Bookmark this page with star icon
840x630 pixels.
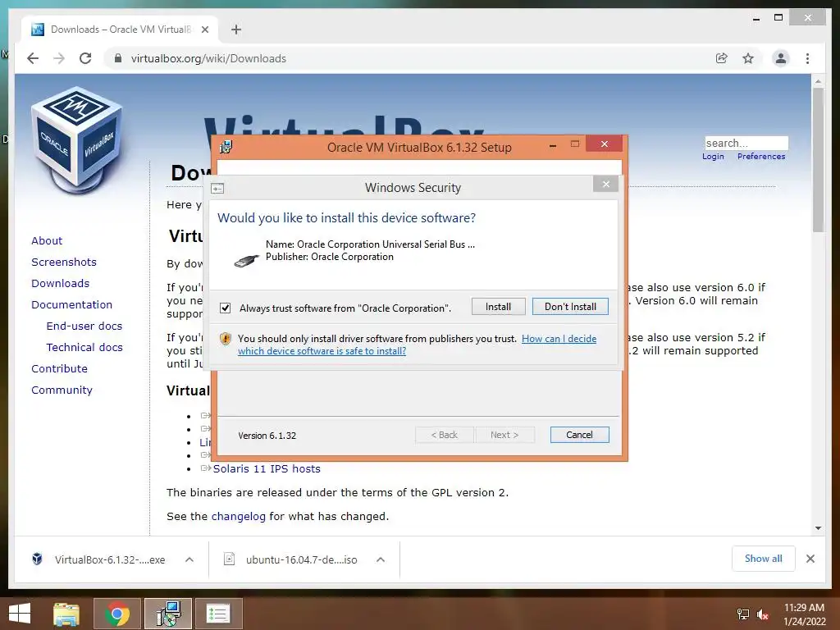click(748, 58)
